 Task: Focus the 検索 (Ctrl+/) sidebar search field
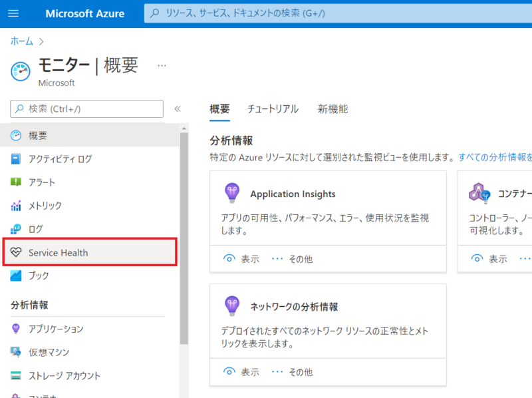click(x=87, y=108)
